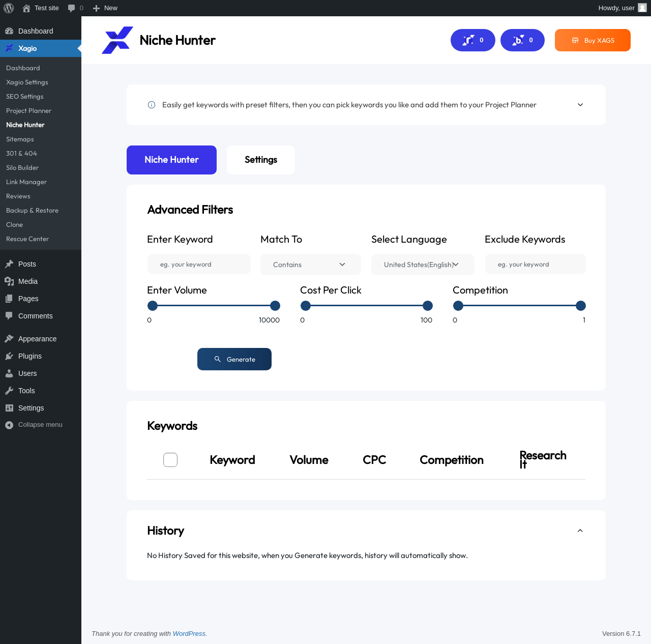Click the Competition minimum slider handle
651x644 pixels.
click(x=458, y=306)
